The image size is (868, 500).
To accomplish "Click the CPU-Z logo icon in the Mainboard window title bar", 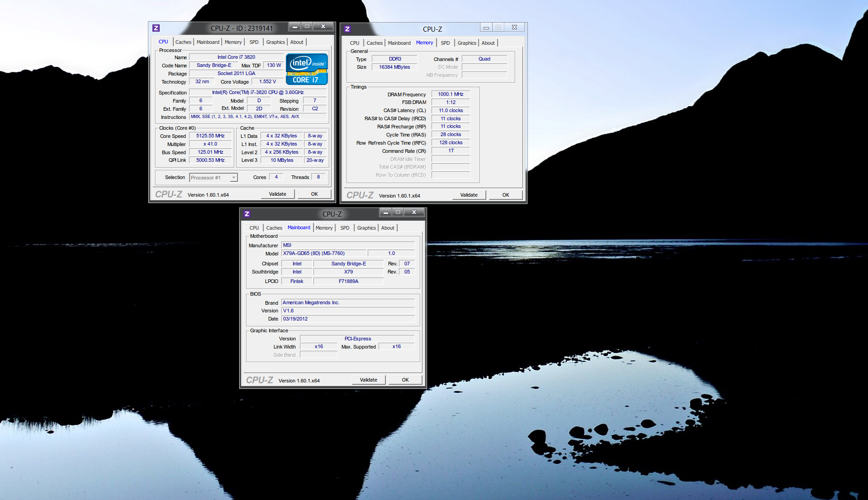I will (x=247, y=214).
